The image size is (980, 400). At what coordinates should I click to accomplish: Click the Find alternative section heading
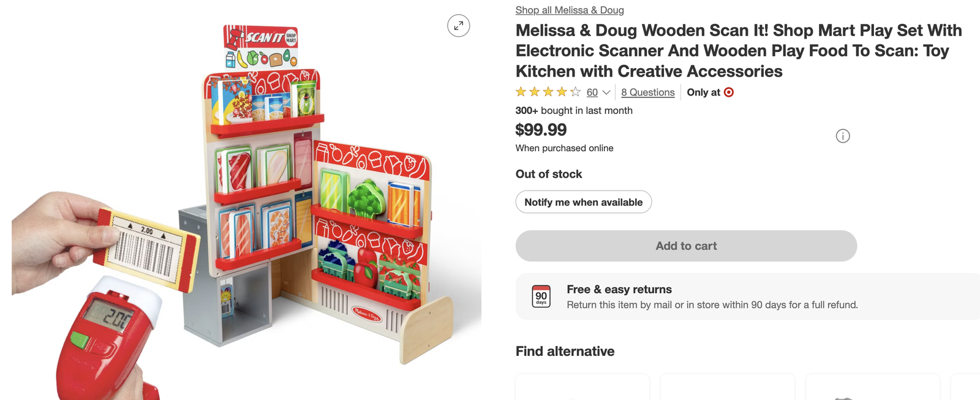click(565, 351)
